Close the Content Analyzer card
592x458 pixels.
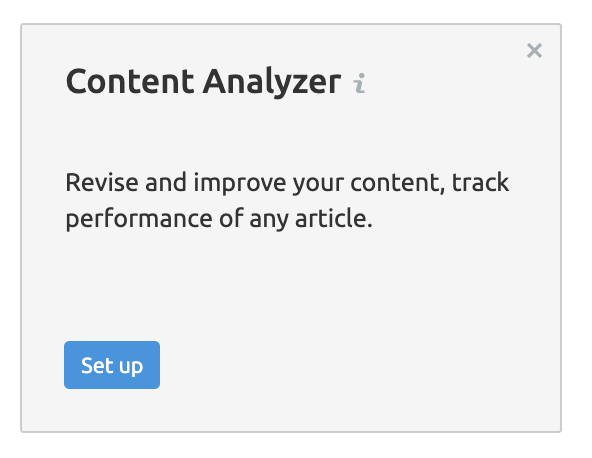(534, 51)
